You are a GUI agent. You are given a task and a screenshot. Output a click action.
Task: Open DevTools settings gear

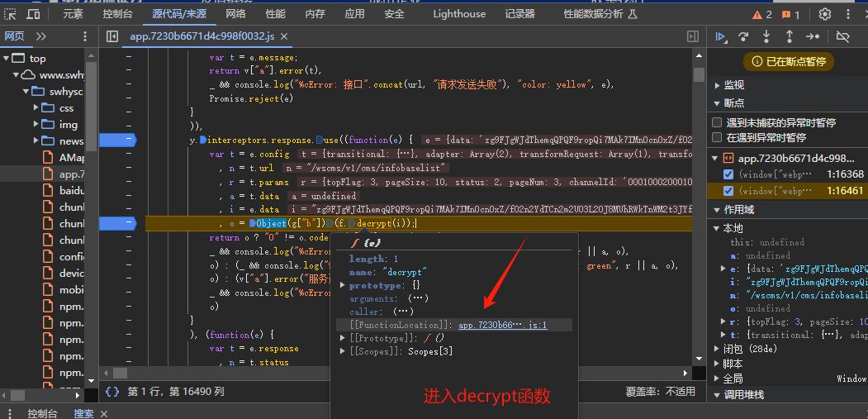pyautogui.click(x=825, y=14)
